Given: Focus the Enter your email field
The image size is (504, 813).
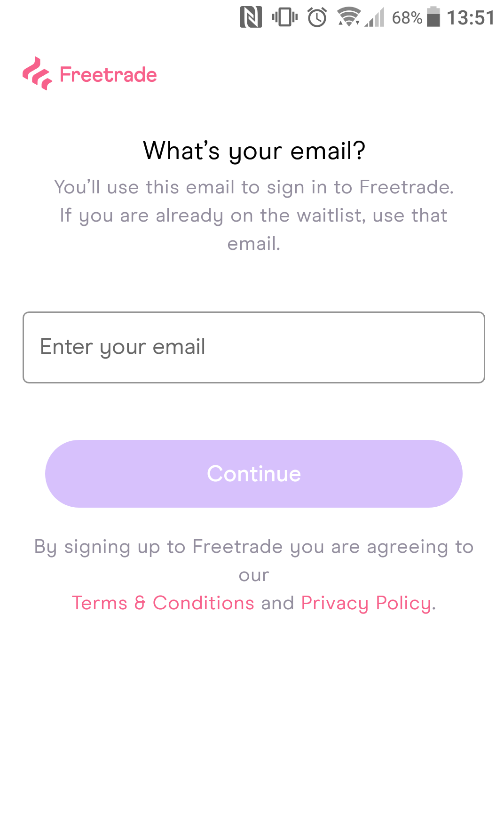Looking at the screenshot, I should (254, 347).
